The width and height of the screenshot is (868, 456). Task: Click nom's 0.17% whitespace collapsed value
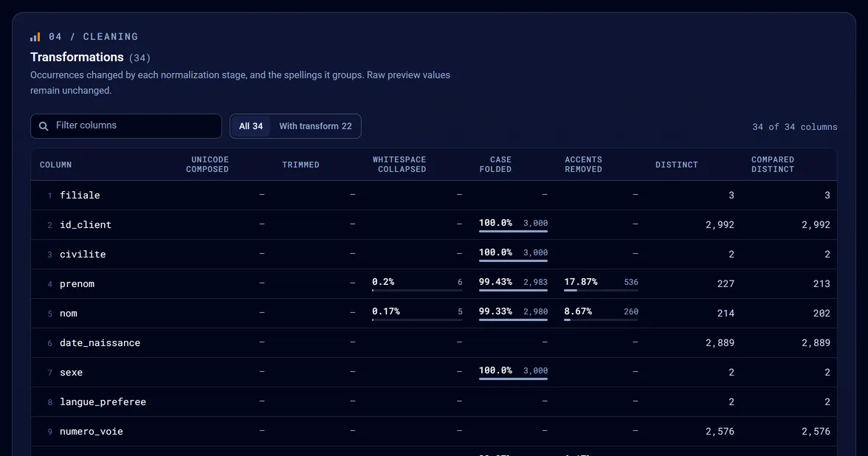click(386, 311)
